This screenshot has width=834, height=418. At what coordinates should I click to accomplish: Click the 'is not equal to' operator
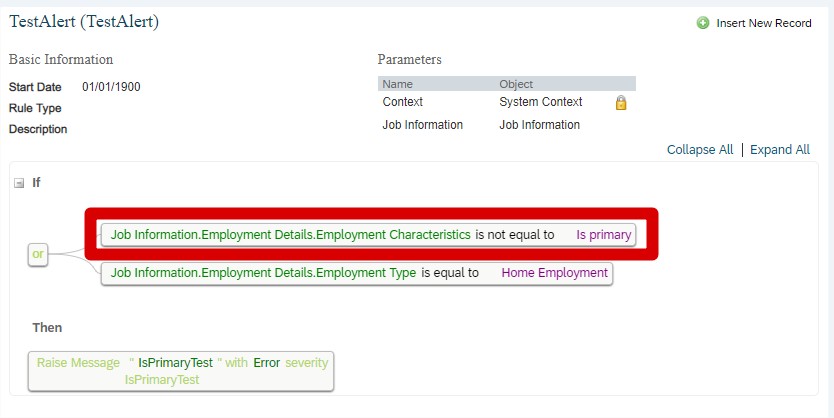[514, 235]
